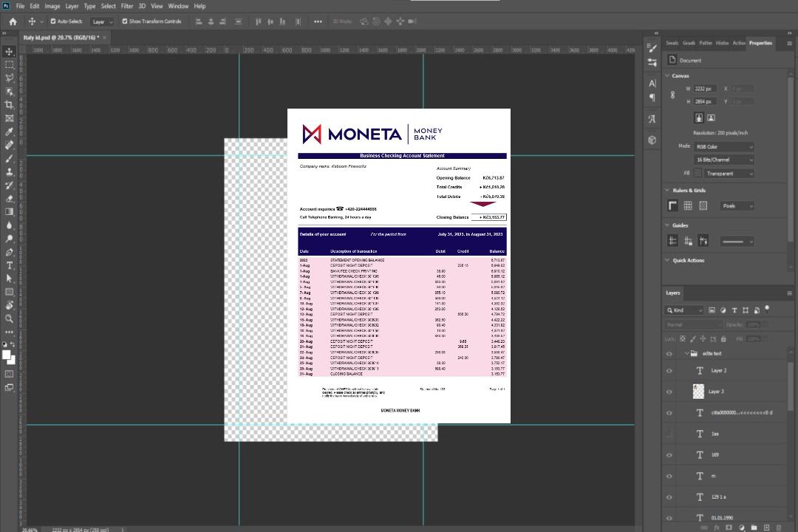Viewport: 798px width, 532px height.
Task: Open the Mode RGB Color dropdown
Action: 723,146
